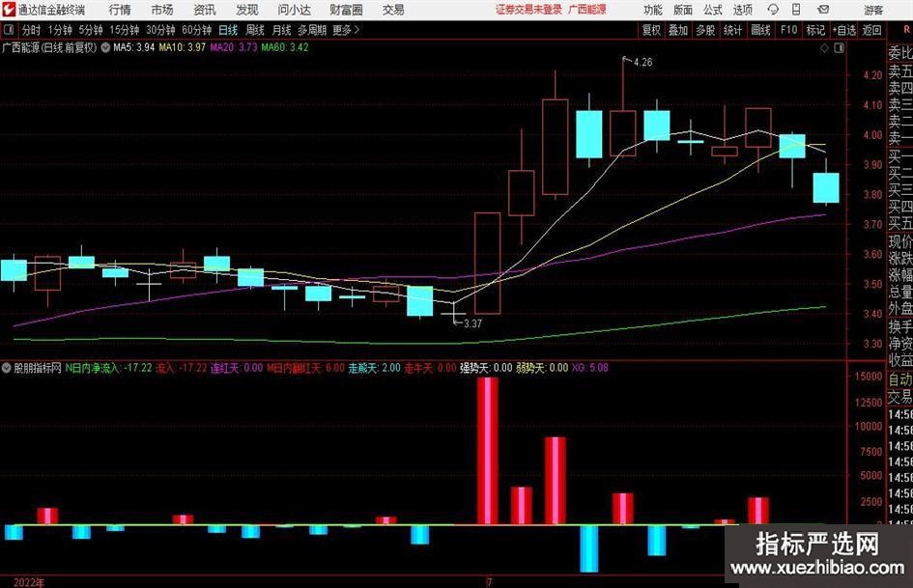Viewport: 913px width, 588px height.
Task: Click the 弱势天: 0.00 indicator label
Action: [x=542, y=367]
